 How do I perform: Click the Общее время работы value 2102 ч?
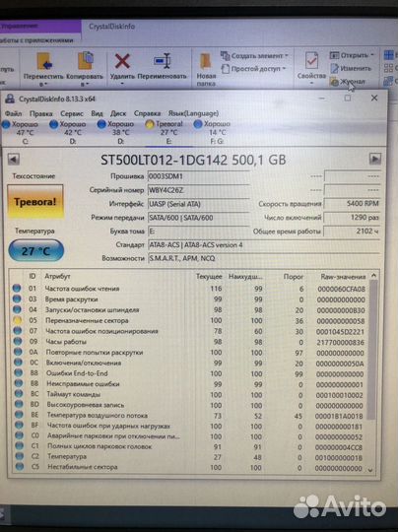(x=352, y=232)
